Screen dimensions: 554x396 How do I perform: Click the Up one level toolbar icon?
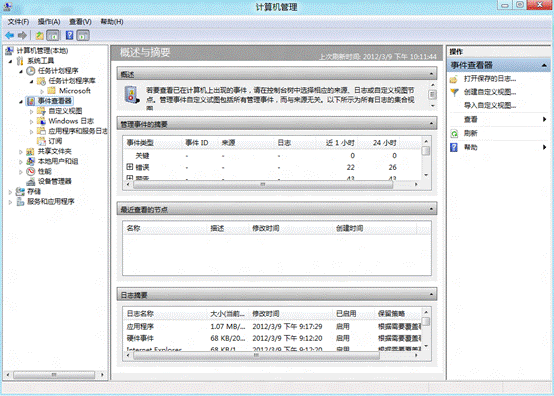tap(40, 35)
